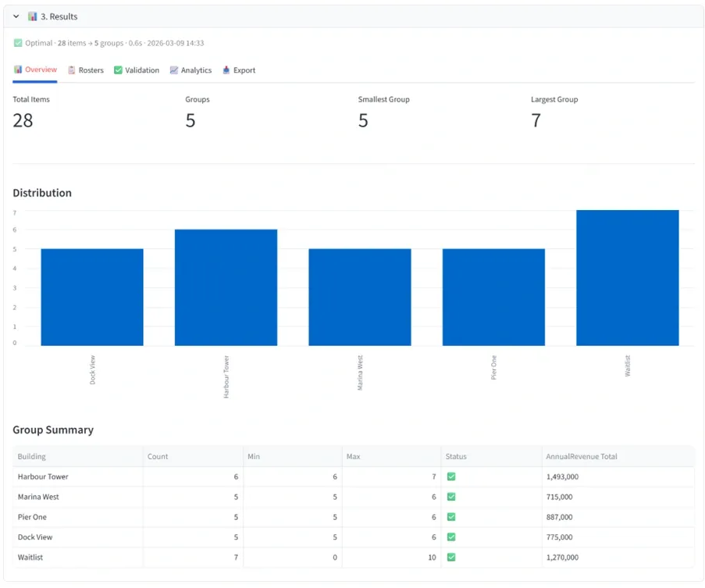Image resolution: width=705 pixels, height=588 pixels.
Task: Click the Overview tab chart icon
Action: [18, 69]
